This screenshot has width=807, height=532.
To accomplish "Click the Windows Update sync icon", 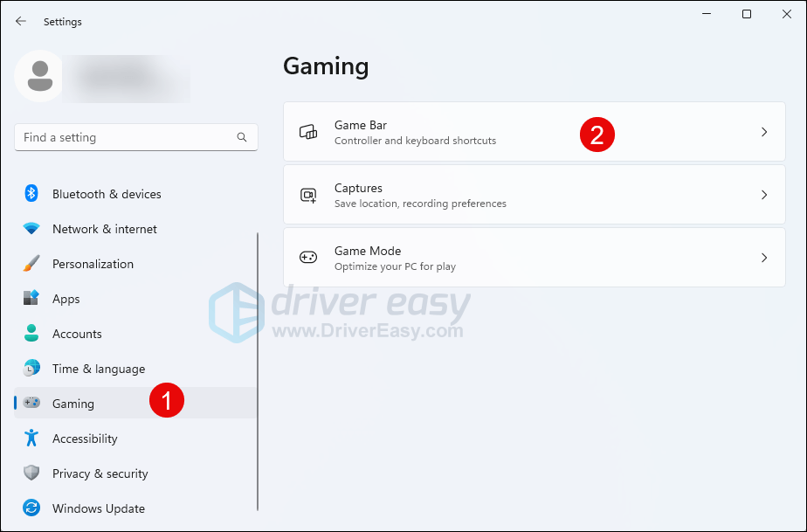I will [x=31, y=508].
